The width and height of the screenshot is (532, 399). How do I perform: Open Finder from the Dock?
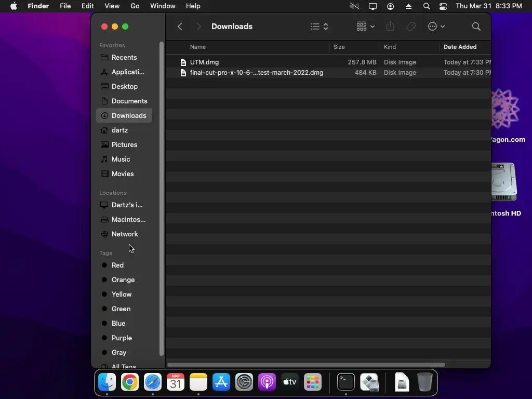[107, 382]
